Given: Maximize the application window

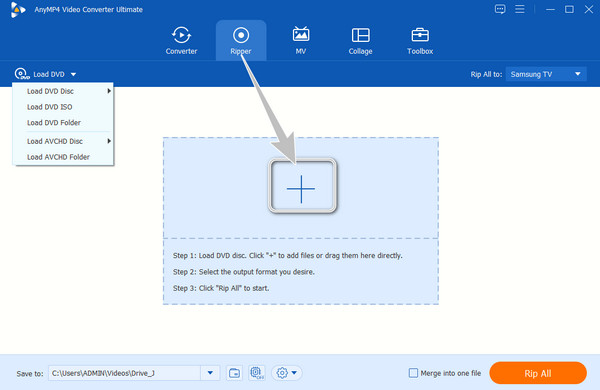Looking at the screenshot, I should pyautogui.click(x=569, y=9).
